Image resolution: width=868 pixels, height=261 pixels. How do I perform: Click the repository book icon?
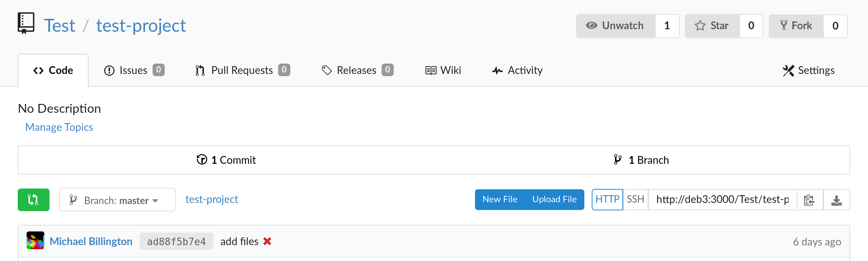point(26,24)
